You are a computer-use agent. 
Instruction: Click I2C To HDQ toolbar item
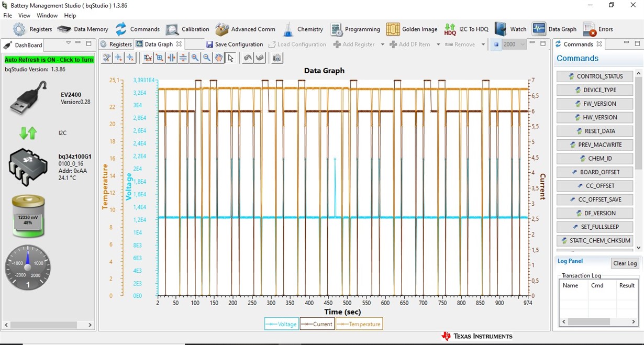point(466,29)
